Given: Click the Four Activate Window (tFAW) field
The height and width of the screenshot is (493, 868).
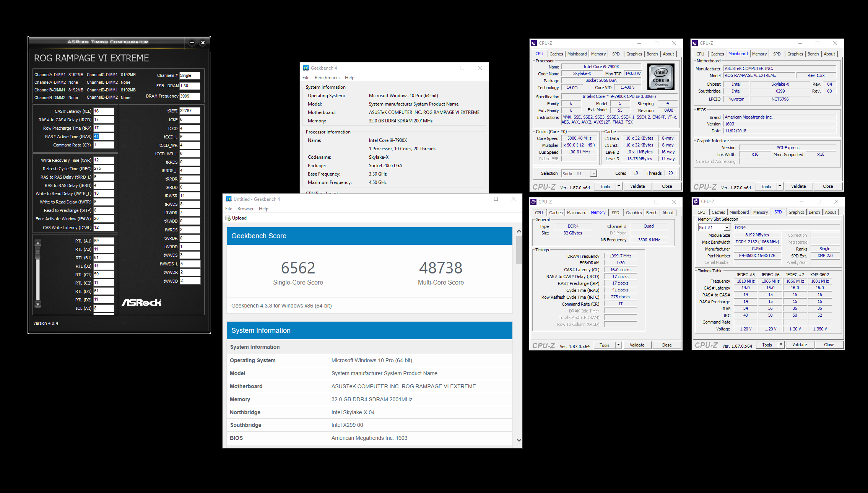Looking at the screenshot, I should coord(104,219).
